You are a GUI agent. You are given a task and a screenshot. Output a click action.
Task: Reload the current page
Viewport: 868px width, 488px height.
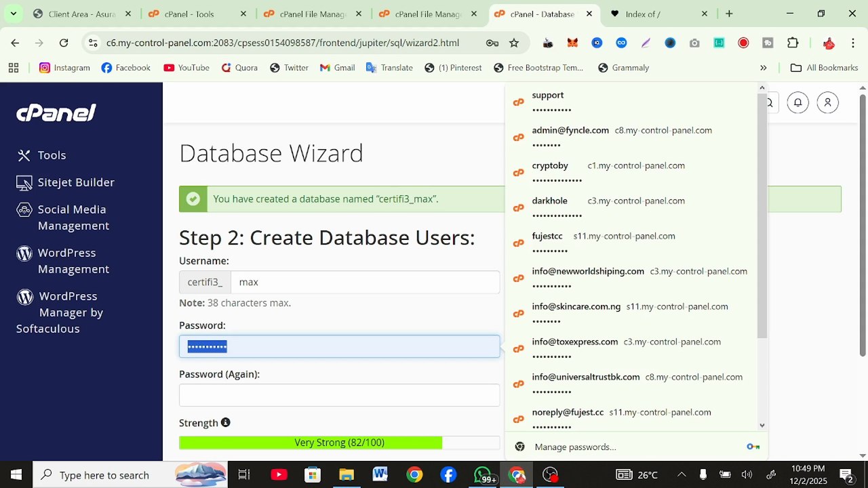pyautogui.click(x=64, y=43)
